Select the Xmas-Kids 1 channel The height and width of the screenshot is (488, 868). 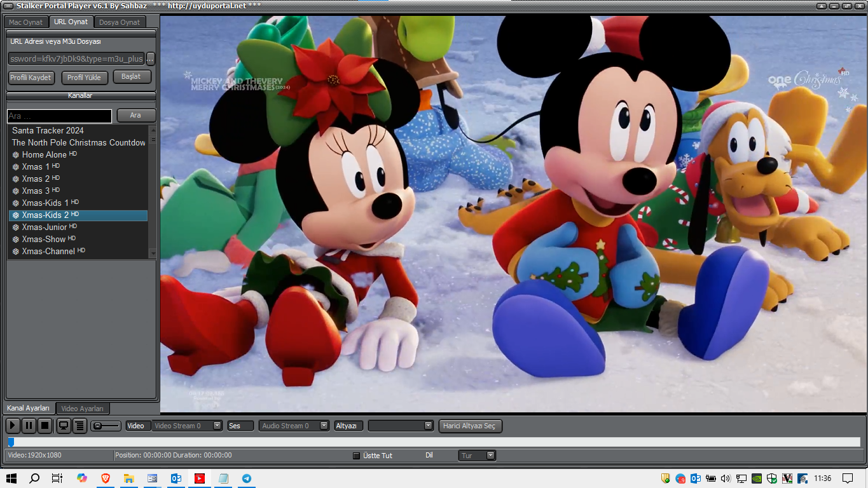[x=78, y=203]
